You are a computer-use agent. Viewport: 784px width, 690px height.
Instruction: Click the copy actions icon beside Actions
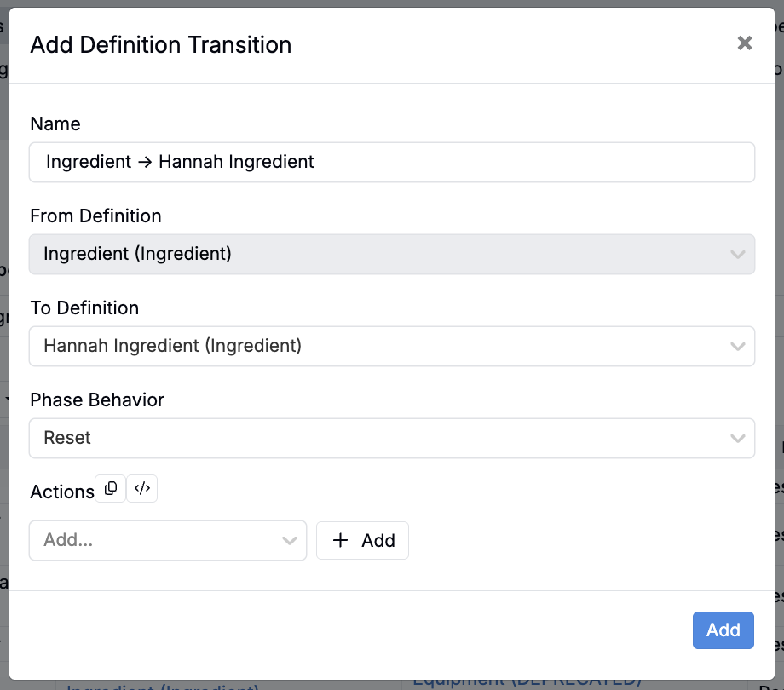pyautogui.click(x=110, y=489)
